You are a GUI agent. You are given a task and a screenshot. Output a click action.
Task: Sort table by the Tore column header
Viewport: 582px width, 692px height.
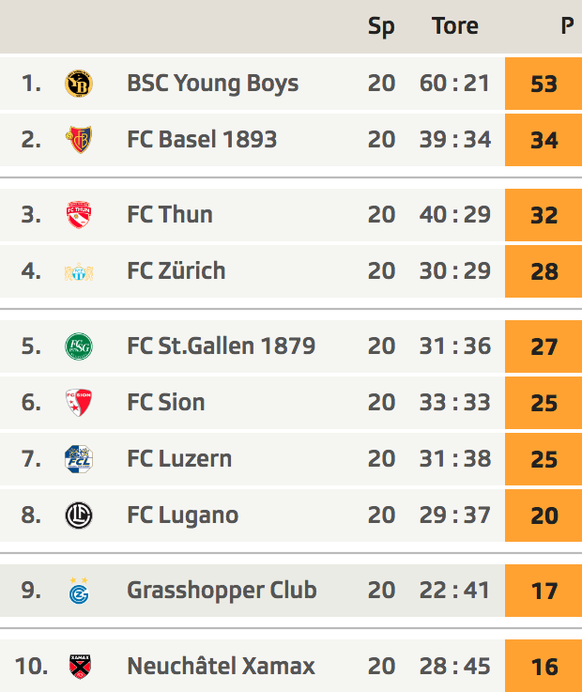point(455,26)
